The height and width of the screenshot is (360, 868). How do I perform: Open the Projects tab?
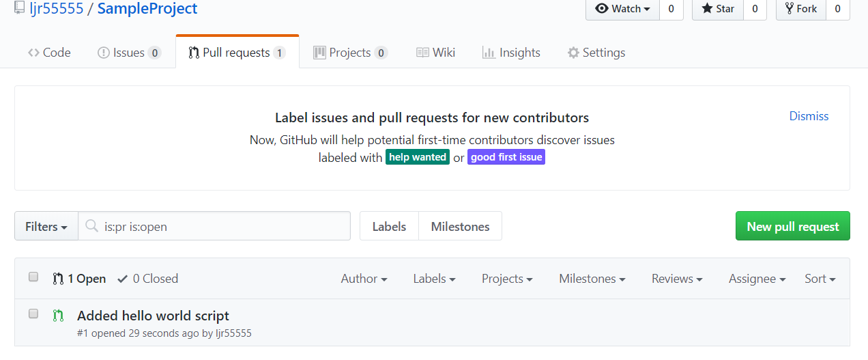351,53
